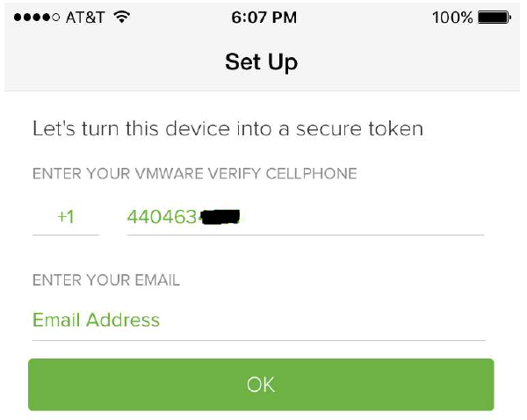This screenshot has height=420, width=527.
Task: Tap the 6:07 PM clock
Action: [x=263, y=18]
